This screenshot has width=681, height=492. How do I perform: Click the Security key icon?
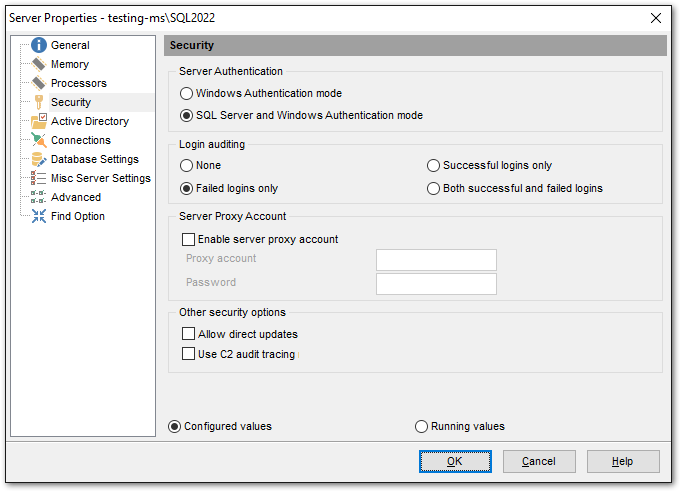coord(39,102)
